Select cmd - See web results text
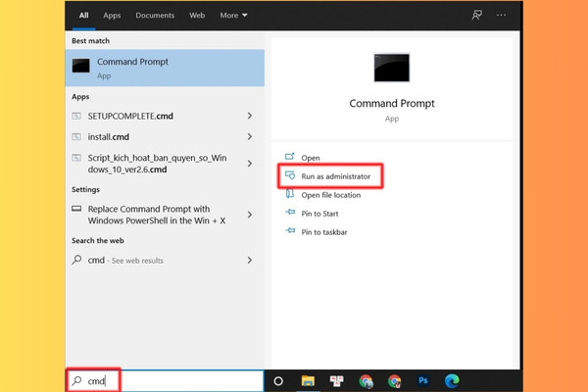This screenshot has width=588, height=392. pyautogui.click(x=125, y=260)
